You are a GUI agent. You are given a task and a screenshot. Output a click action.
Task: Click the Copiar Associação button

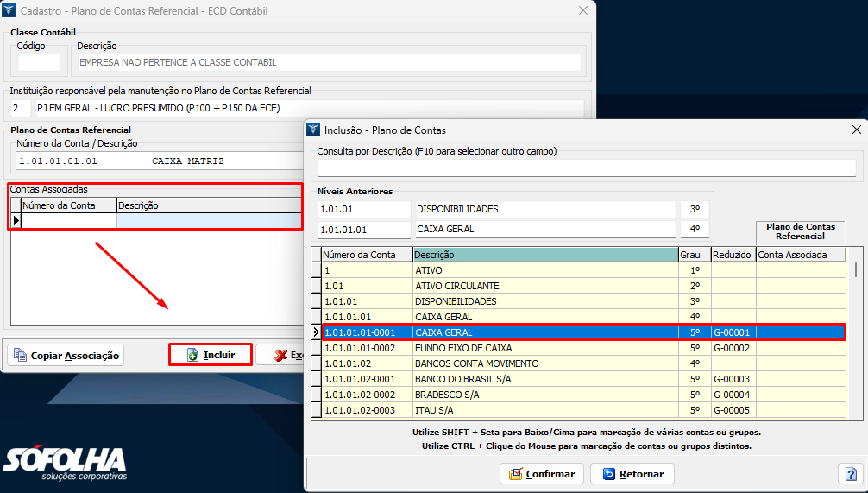click(x=66, y=355)
